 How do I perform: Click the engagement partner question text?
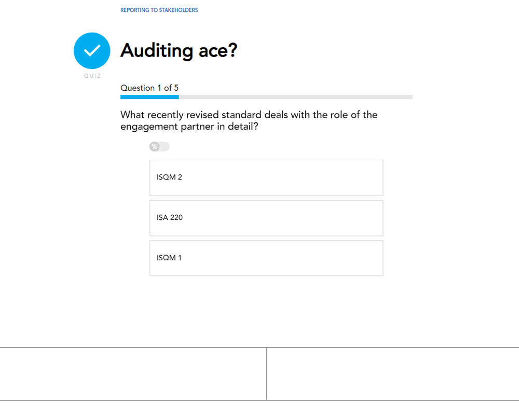tap(249, 120)
